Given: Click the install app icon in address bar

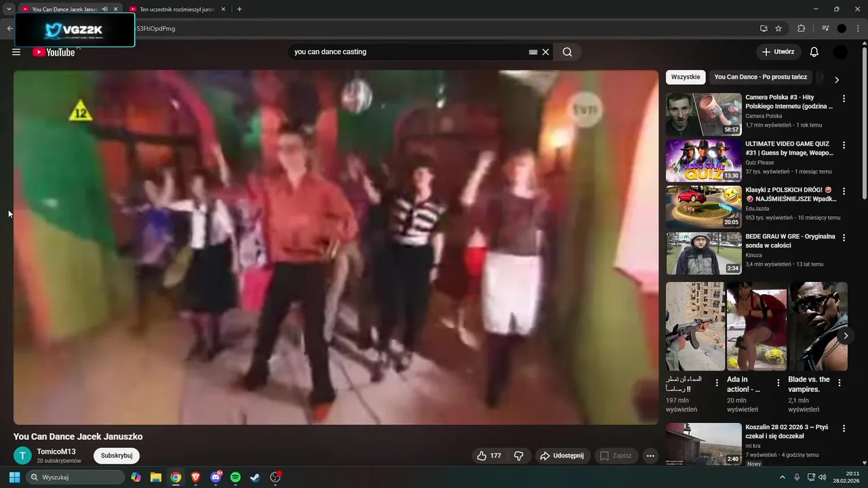Looking at the screenshot, I should 764,28.
